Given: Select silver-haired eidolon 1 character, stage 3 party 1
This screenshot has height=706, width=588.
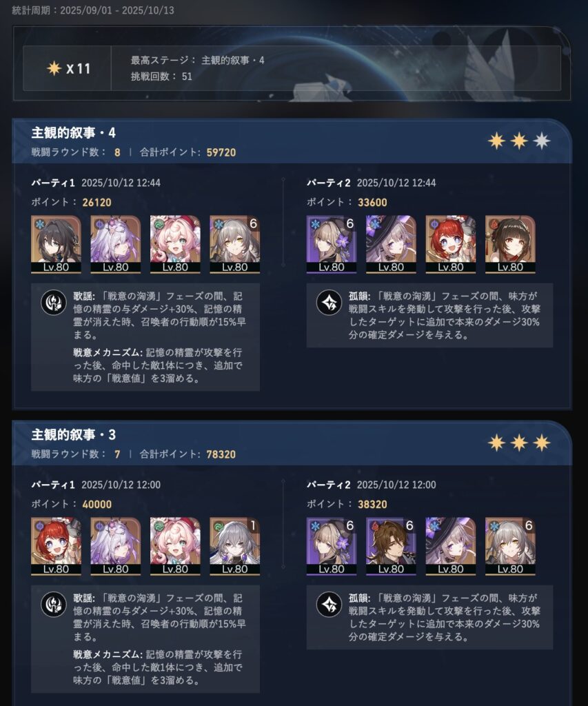Looking at the screenshot, I should 234,546.
